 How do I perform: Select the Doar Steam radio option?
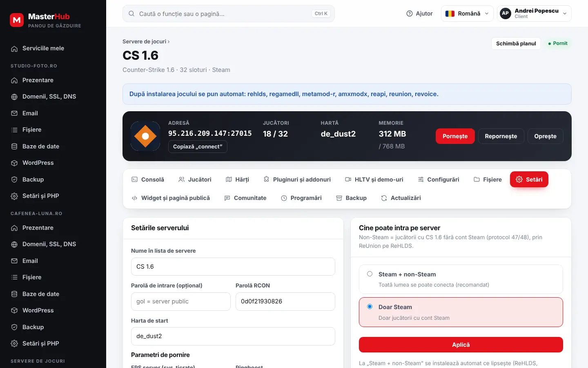click(x=370, y=307)
